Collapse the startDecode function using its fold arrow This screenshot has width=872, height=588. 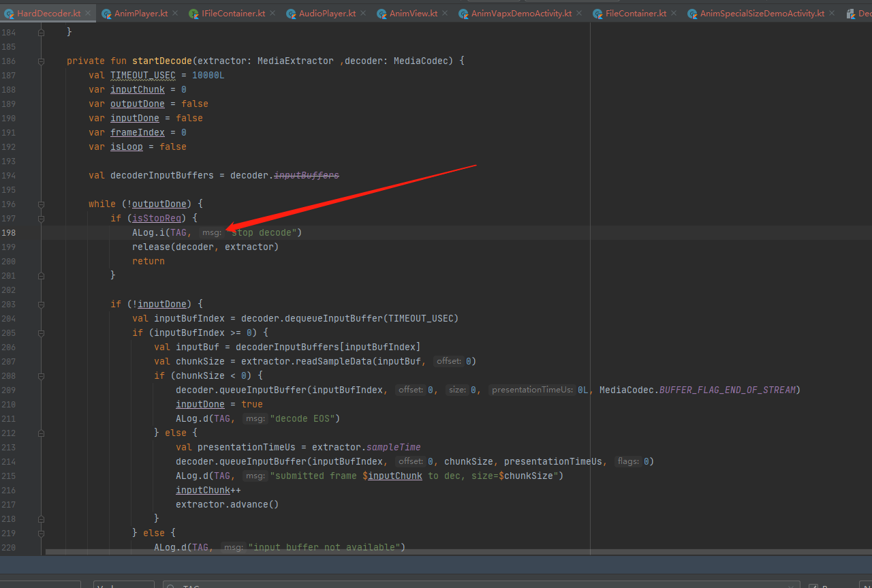41,61
